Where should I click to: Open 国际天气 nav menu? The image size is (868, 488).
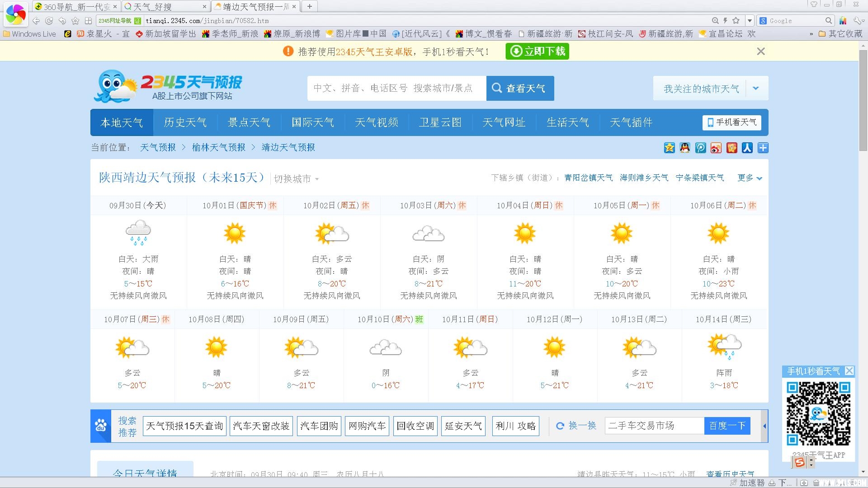coord(312,122)
